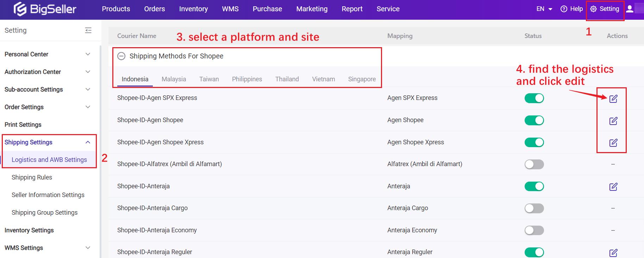Open Shipping Rules in sidebar
Viewport: 644px width, 258px height.
tap(32, 177)
